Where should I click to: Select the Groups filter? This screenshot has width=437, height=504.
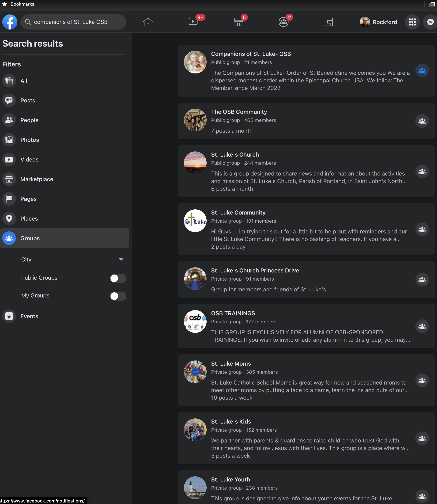[65, 238]
